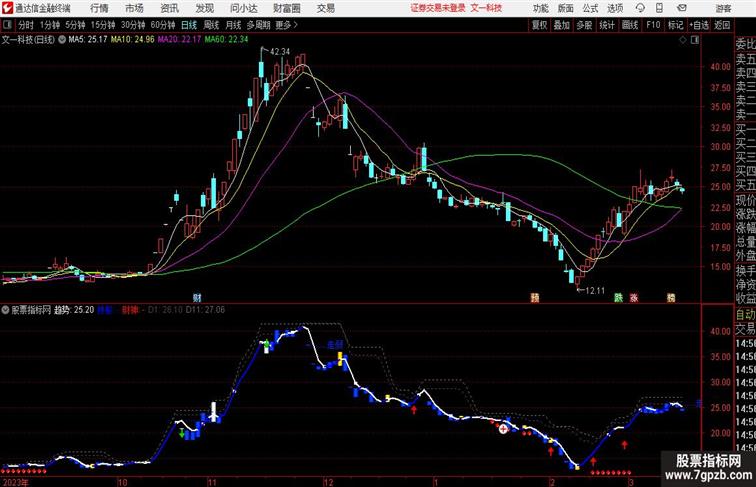Click the MA60: 22.34 label
This screenshot has width=756, height=487.
[x=226, y=40]
